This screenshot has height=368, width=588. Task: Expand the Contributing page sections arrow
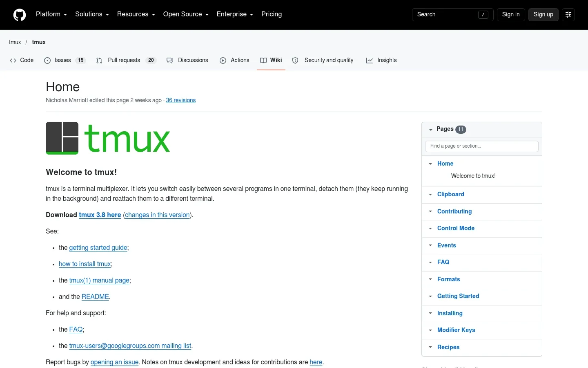(430, 211)
